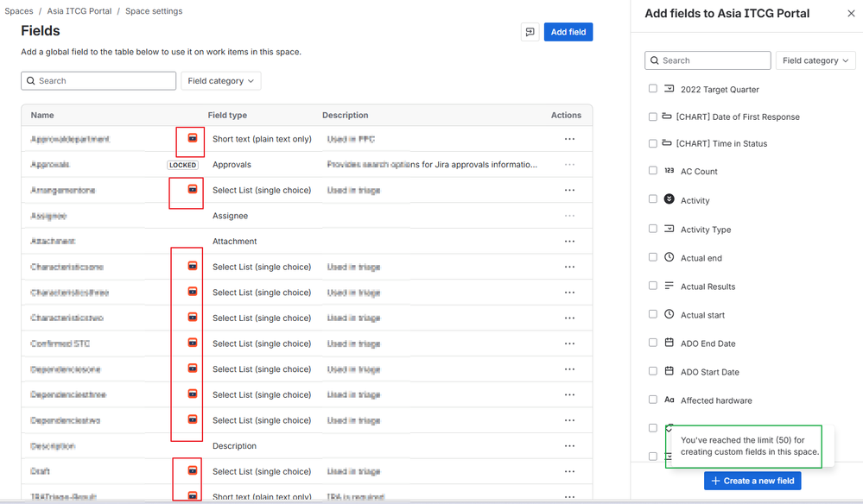
Task: Click the Description column header
Action: coord(345,115)
